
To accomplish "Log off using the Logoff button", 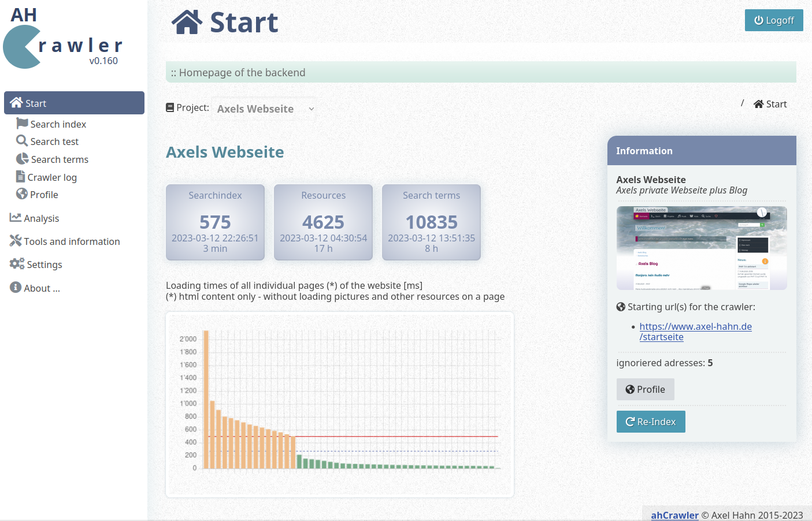I will [x=774, y=20].
